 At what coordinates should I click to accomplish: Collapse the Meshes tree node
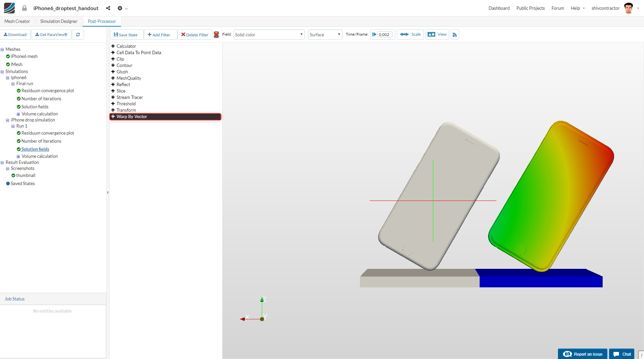pos(2,49)
